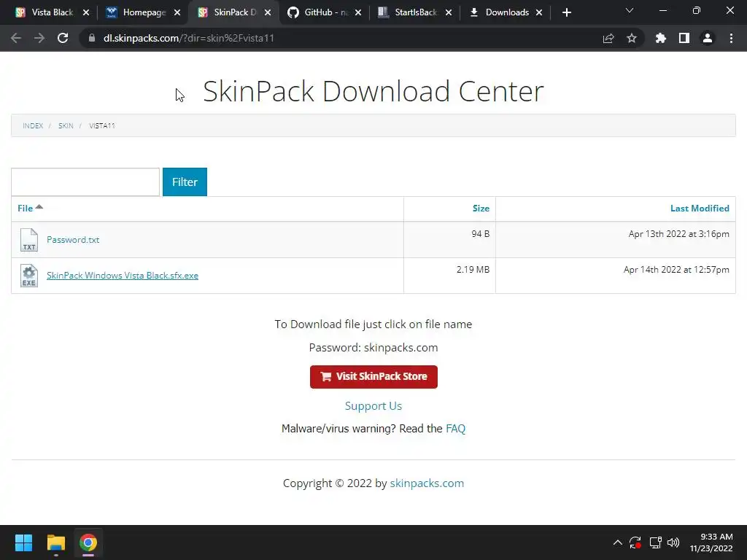
Task: Go forward to the next page
Action: click(x=39, y=38)
